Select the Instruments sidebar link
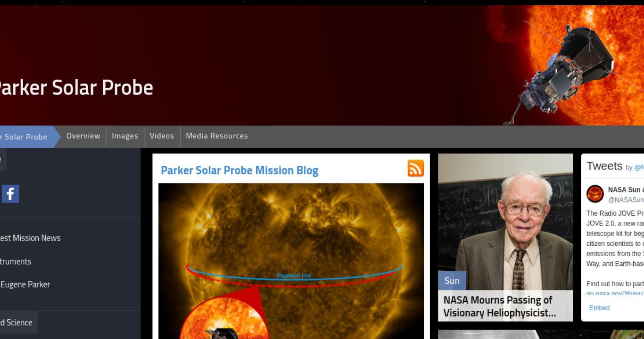 click(16, 261)
